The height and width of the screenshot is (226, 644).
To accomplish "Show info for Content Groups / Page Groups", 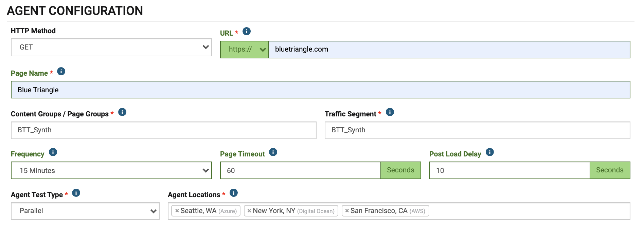I will tap(122, 112).
